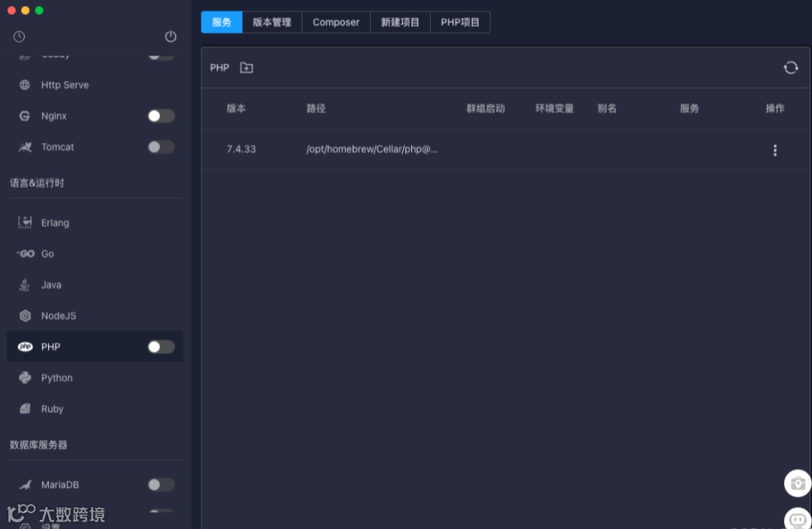The width and height of the screenshot is (812, 529).
Task: Switch to the Composer tab
Action: 336,22
